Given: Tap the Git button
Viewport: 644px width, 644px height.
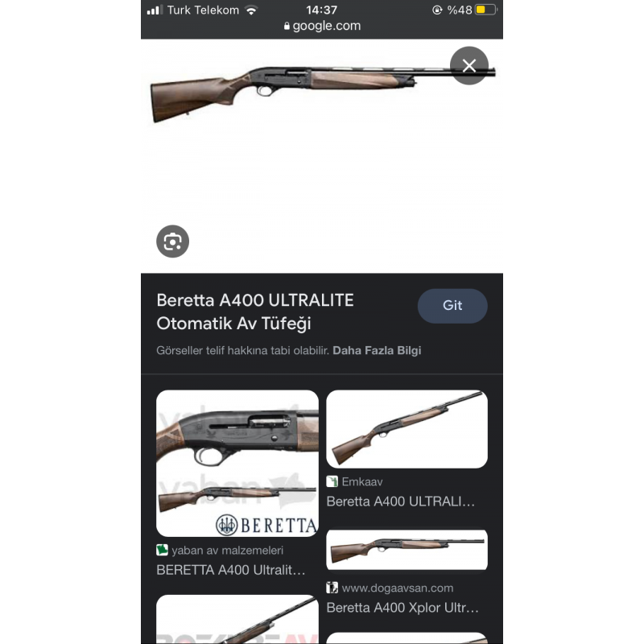Looking at the screenshot, I should [452, 306].
